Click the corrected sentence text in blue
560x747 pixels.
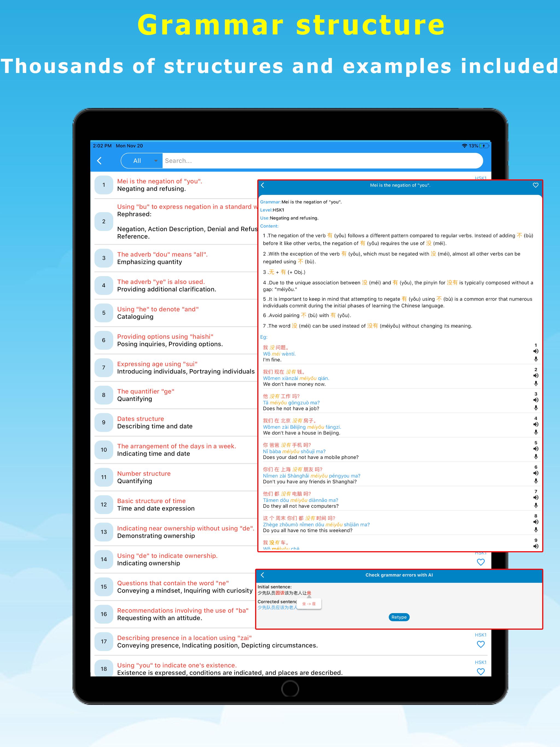pyautogui.click(x=278, y=607)
